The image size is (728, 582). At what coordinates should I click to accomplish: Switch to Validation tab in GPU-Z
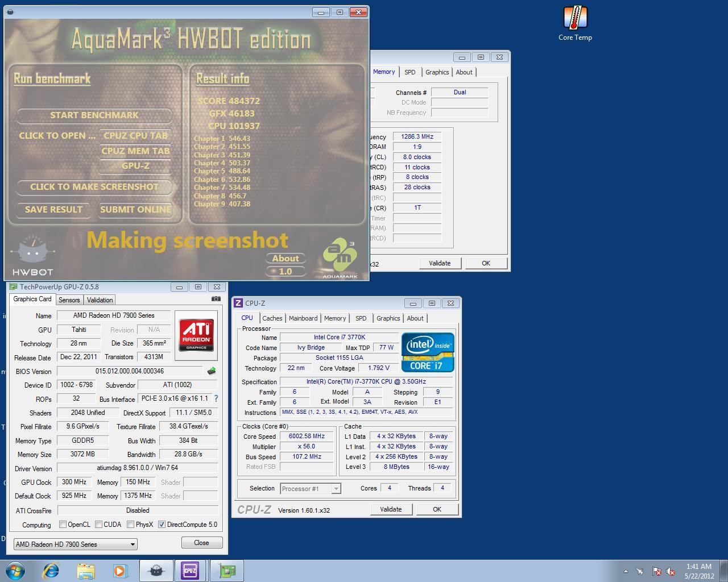(x=100, y=300)
